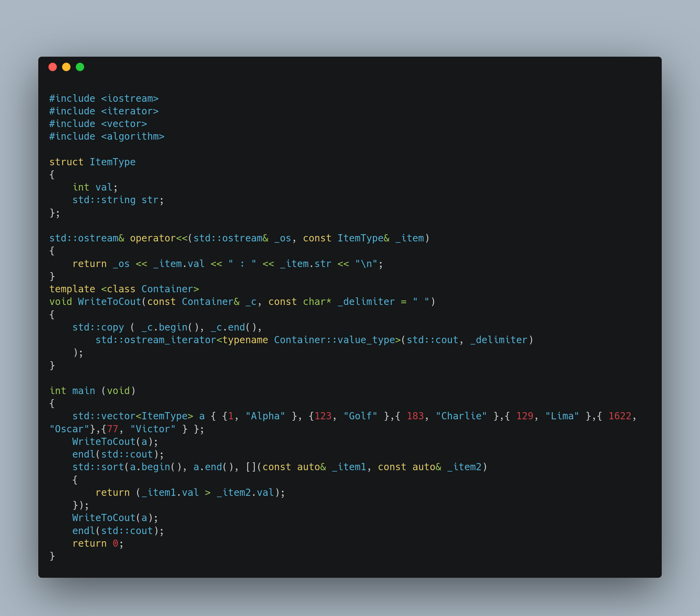Viewport: 700px width, 616px height.
Task: Click the green maximize window dot
Action: tap(80, 67)
